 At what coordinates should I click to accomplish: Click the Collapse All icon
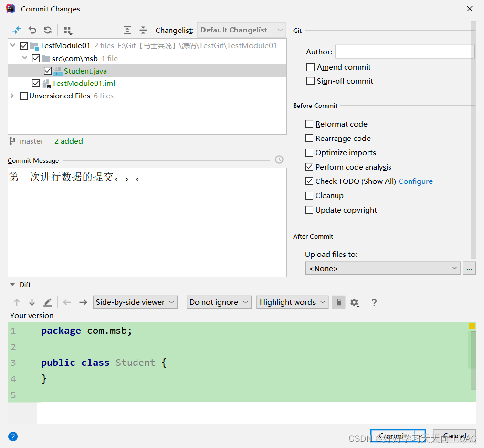point(143,30)
